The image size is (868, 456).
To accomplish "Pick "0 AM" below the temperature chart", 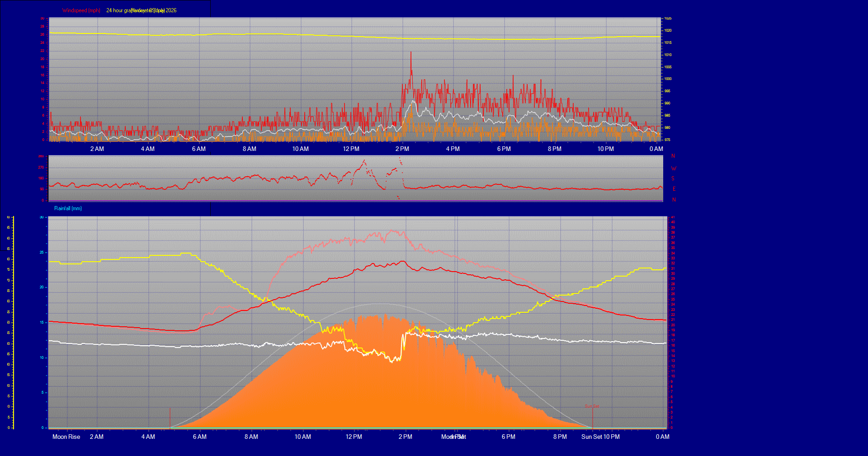I will click(662, 437).
